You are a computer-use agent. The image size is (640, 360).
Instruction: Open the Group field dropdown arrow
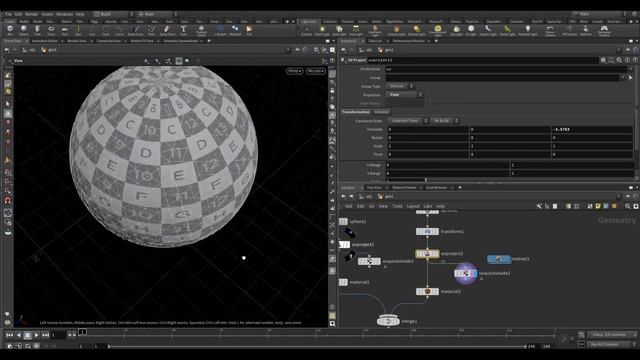623,78
